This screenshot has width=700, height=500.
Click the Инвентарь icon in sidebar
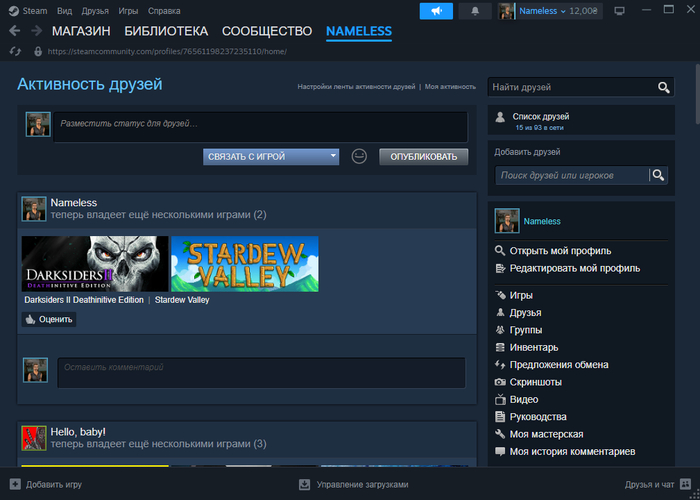(500, 347)
